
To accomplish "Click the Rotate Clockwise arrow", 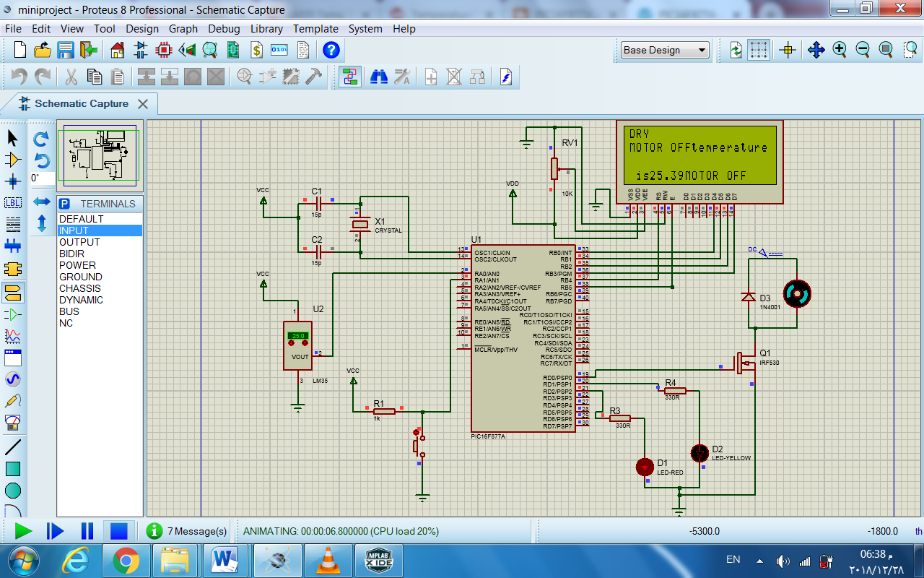I will click(x=41, y=138).
